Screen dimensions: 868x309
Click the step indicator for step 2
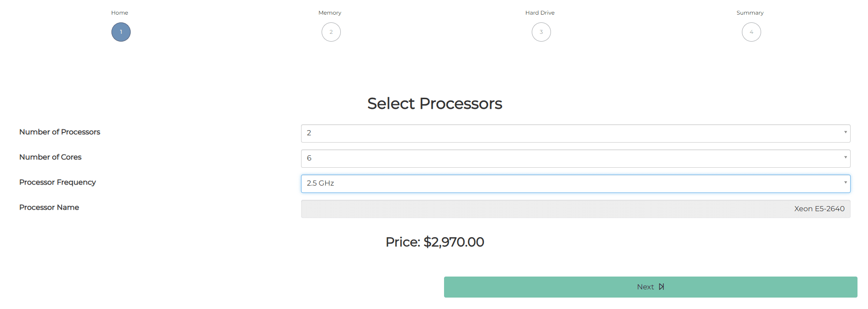(331, 32)
